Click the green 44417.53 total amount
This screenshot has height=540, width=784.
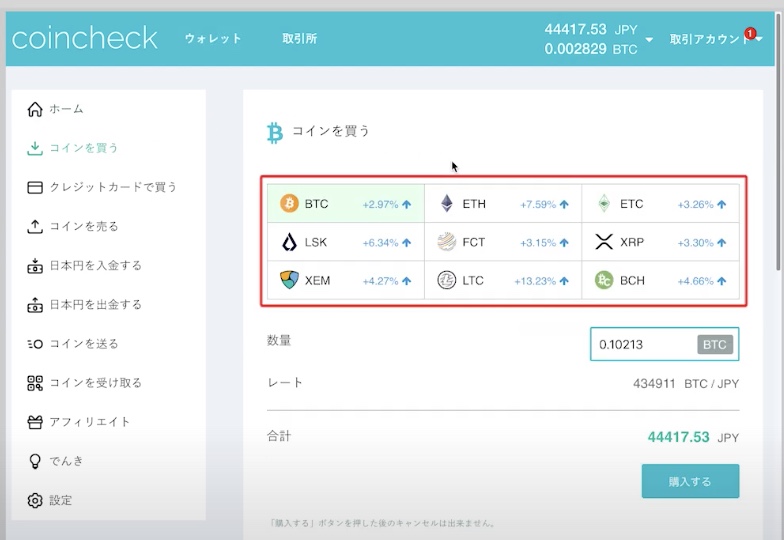pos(678,437)
